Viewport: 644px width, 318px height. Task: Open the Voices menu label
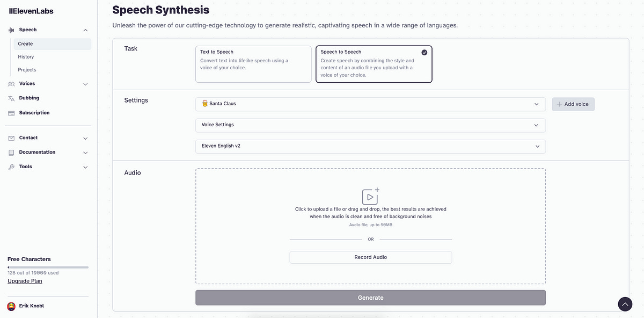click(27, 83)
